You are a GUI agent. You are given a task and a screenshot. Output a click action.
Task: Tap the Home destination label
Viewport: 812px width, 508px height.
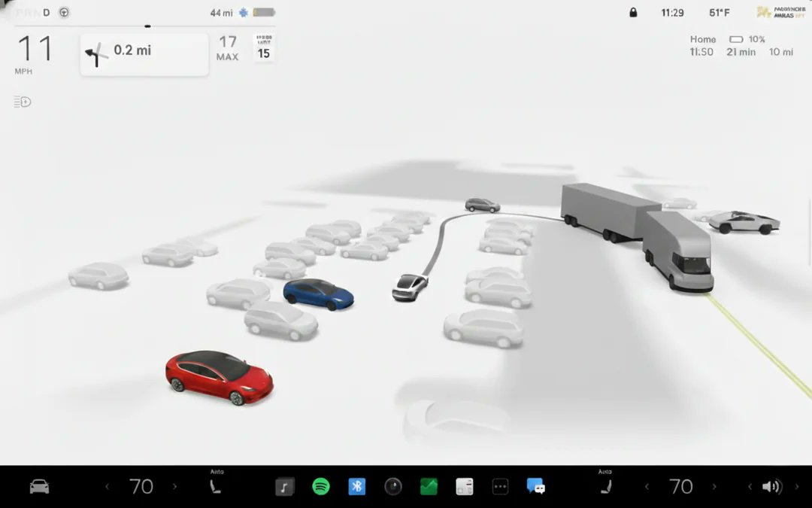[703, 39]
